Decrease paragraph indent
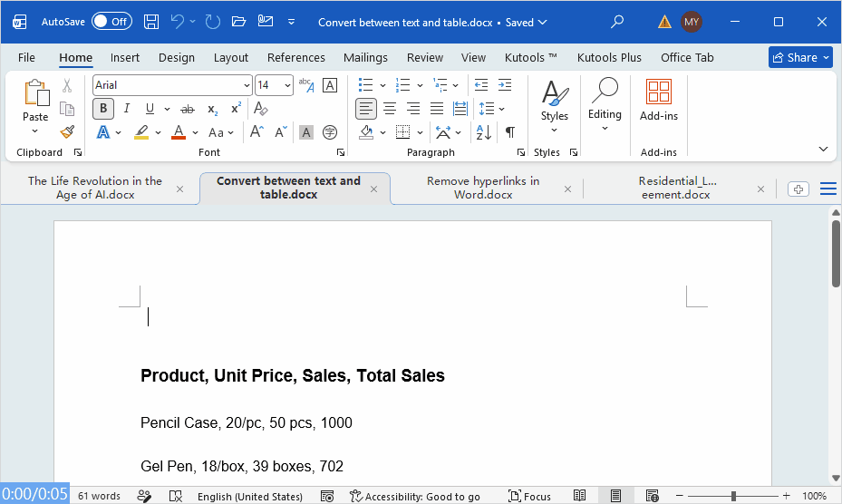This screenshot has width=842, height=504. pyautogui.click(x=481, y=85)
